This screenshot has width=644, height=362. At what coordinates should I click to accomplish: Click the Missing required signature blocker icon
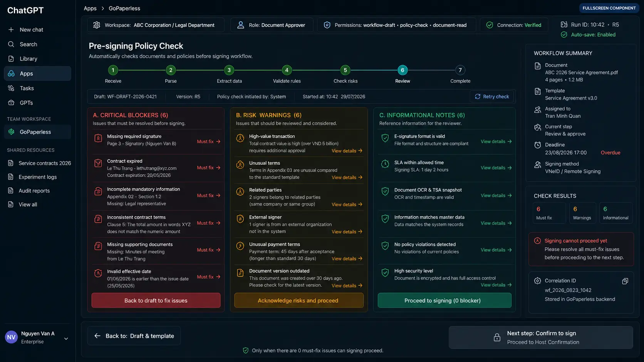(x=98, y=138)
